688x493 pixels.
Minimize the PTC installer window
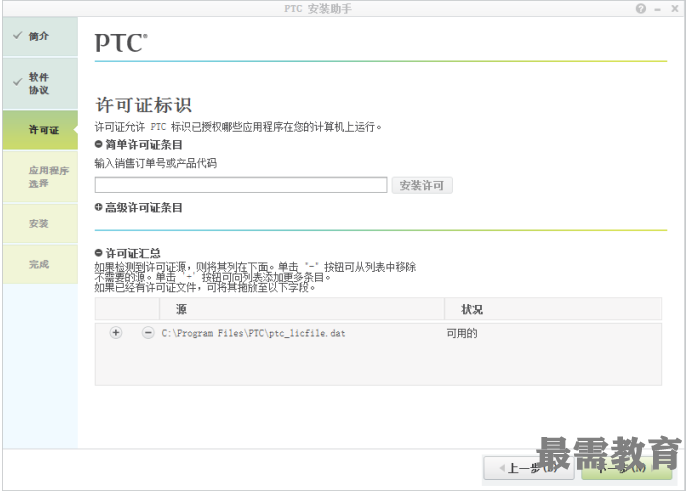click(657, 9)
